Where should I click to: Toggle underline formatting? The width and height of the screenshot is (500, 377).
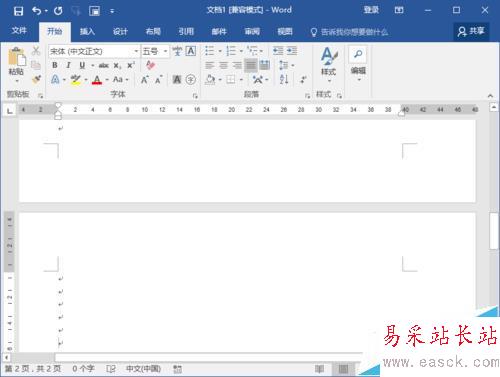pyautogui.click(x=82, y=65)
